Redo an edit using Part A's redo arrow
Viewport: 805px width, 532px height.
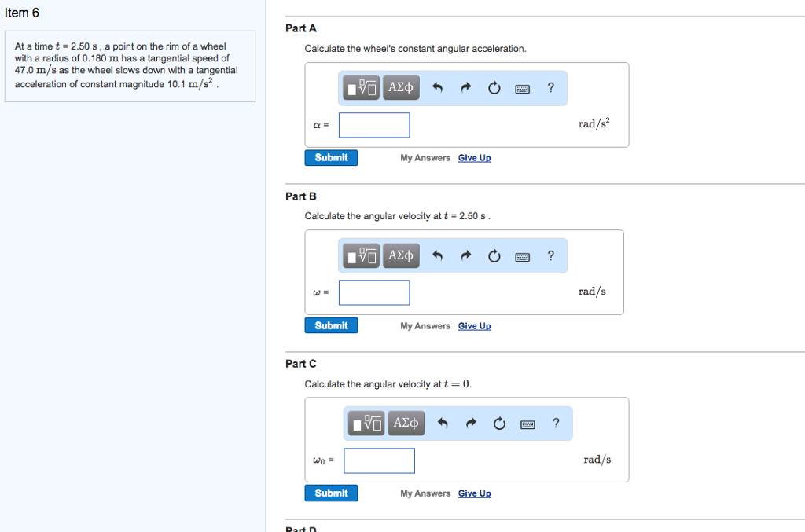(x=465, y=87)
